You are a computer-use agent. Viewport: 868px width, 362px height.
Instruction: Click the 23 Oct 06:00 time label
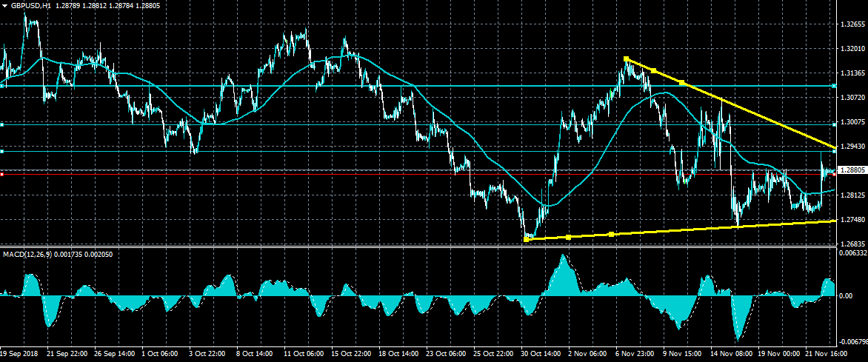point(446,352)
